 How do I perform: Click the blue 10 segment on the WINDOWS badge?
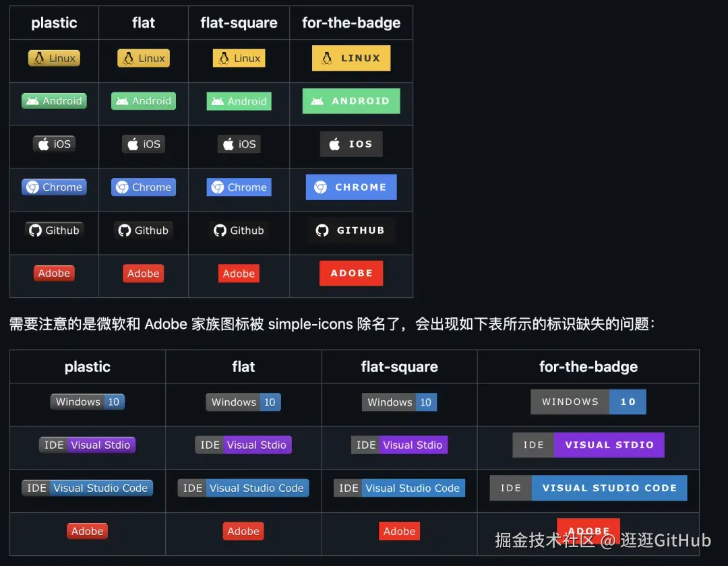[x=628, y=402]
